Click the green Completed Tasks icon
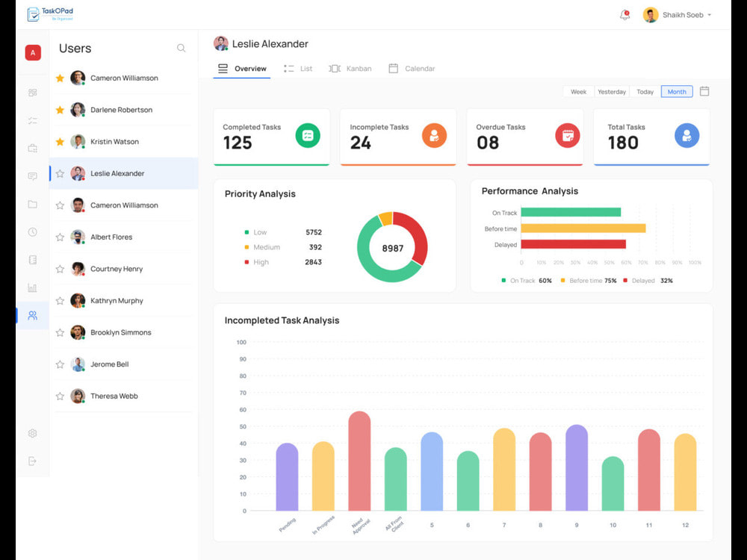 (308, 135)
